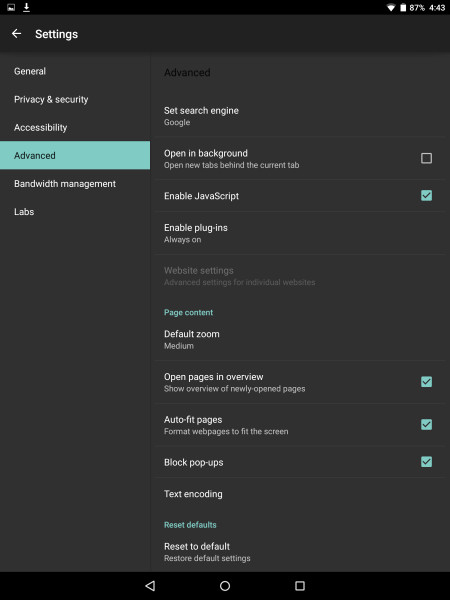Uncheck the Enable JavaScript checkbox
This screenshot has height=600, width=450.
(426, 196)
